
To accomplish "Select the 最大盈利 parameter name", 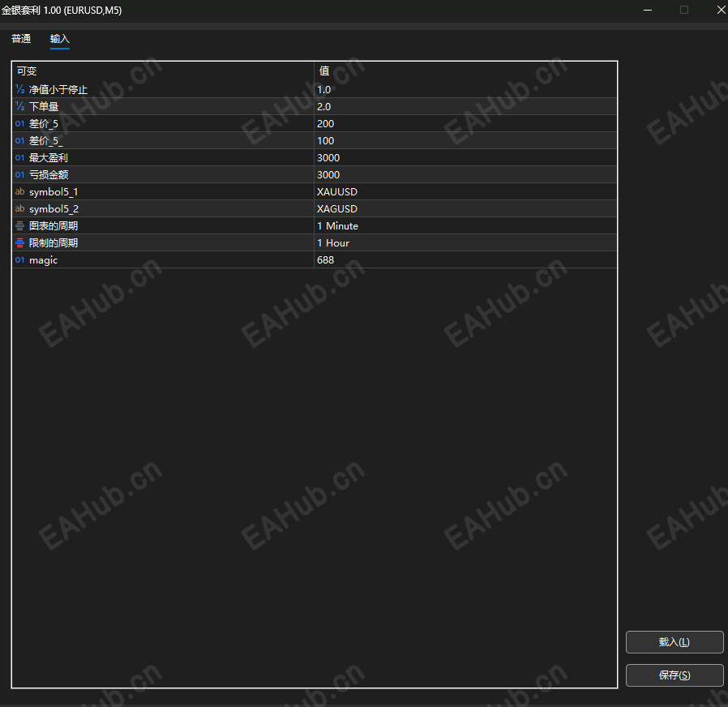I will coord(49,158).
